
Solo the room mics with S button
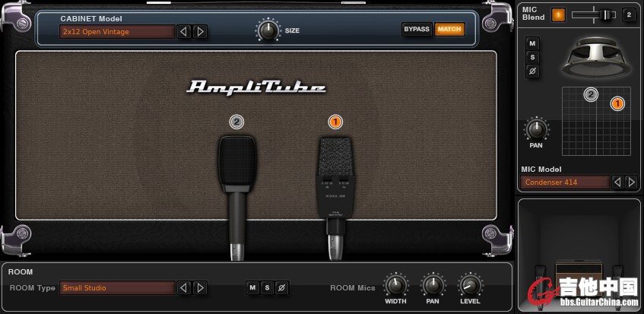[x=267, y=287]
